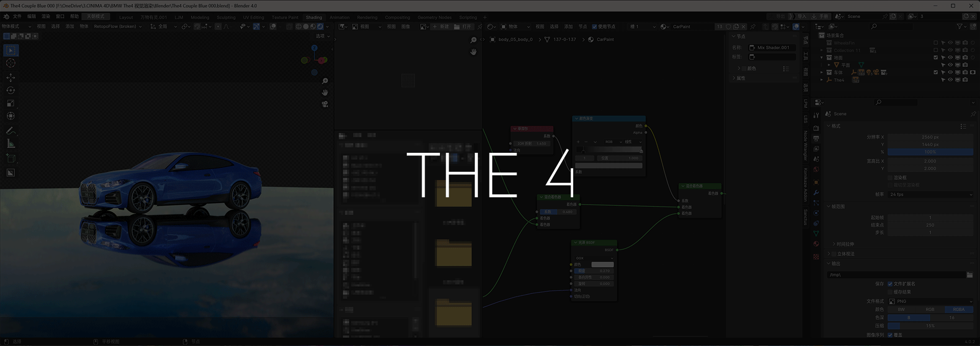Open the Material properties tab
The width and height of the screenshot is (980, 346).
coord(816,244)
